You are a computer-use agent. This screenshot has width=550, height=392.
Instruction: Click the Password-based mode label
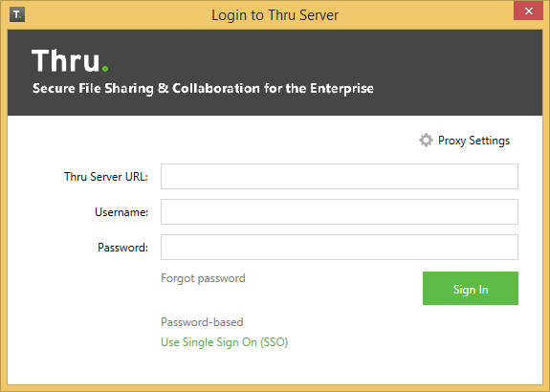click(202, 322)
